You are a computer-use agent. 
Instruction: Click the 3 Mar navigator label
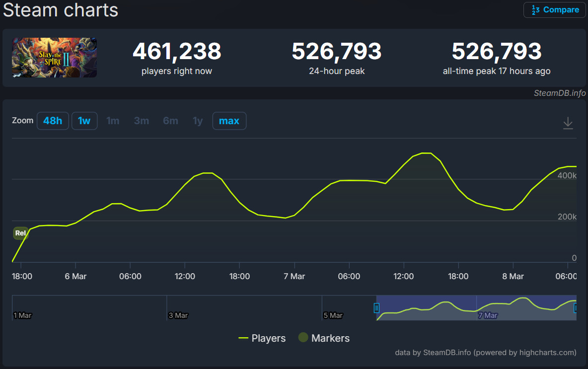pyautogui.click(x=178, y=315)
